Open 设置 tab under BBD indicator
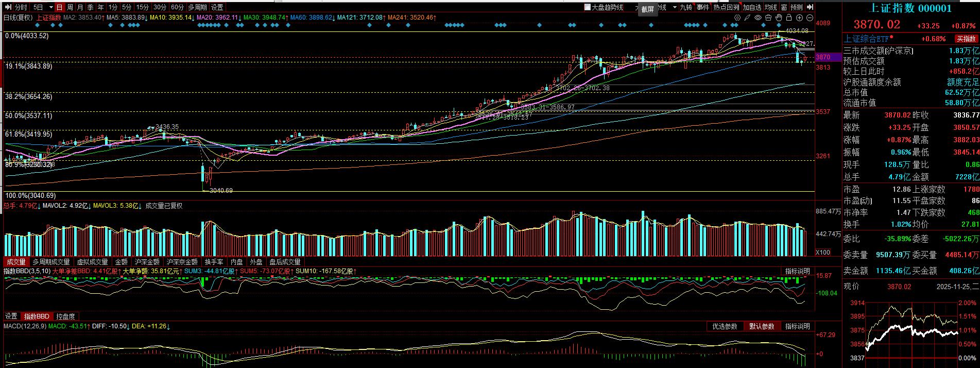The height and width of the screenshot is (368, 980). coord(11,316)
